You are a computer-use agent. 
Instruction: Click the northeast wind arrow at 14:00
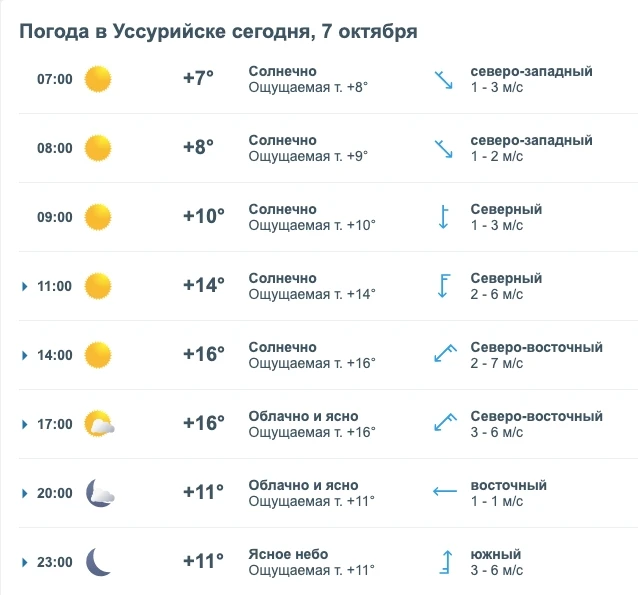(445, 353)
